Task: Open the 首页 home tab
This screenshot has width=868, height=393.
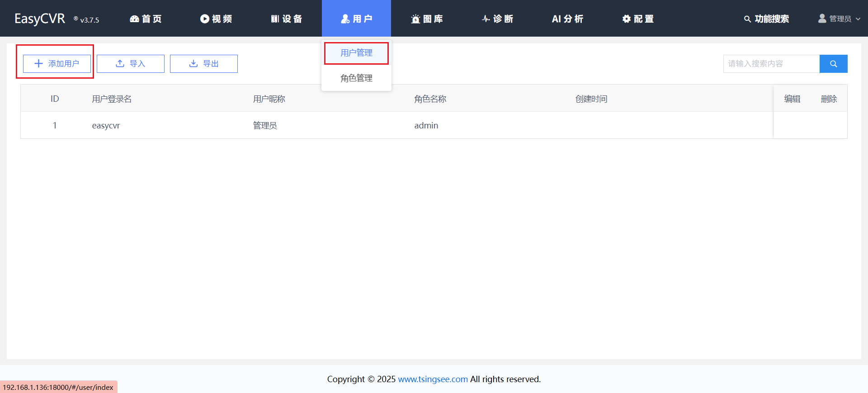Action: [x=146, y=19]
